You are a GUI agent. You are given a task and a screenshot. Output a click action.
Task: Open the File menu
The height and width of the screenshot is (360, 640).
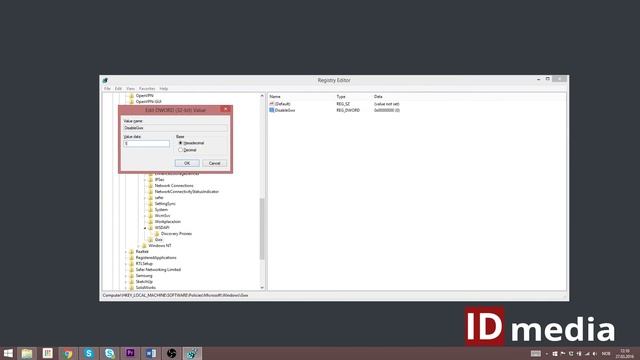(x=107, y=89)
